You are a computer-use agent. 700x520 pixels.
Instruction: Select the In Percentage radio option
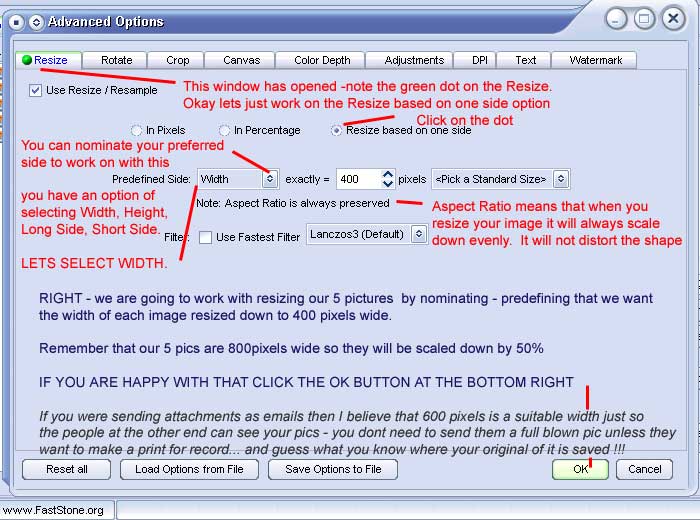tap(225, 130)
